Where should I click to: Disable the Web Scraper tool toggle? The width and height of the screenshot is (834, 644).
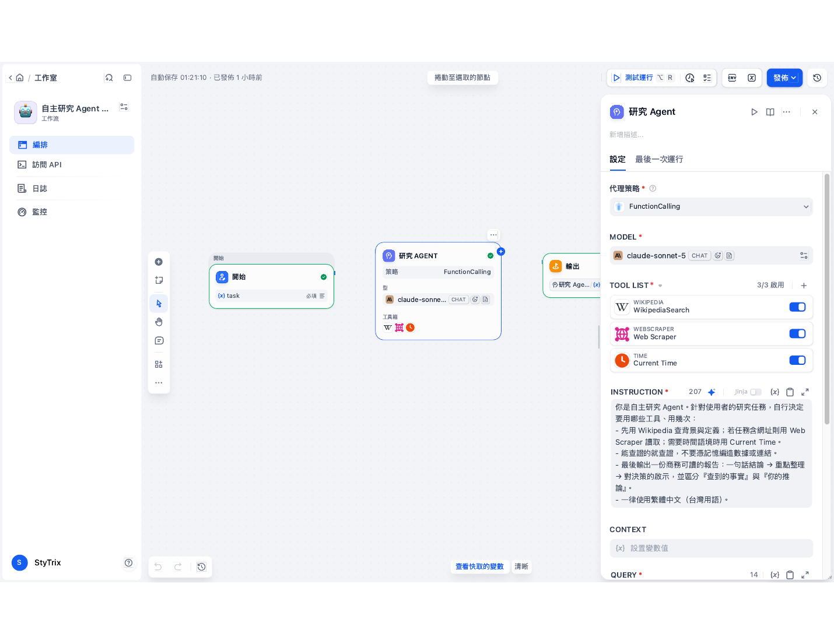797,334
